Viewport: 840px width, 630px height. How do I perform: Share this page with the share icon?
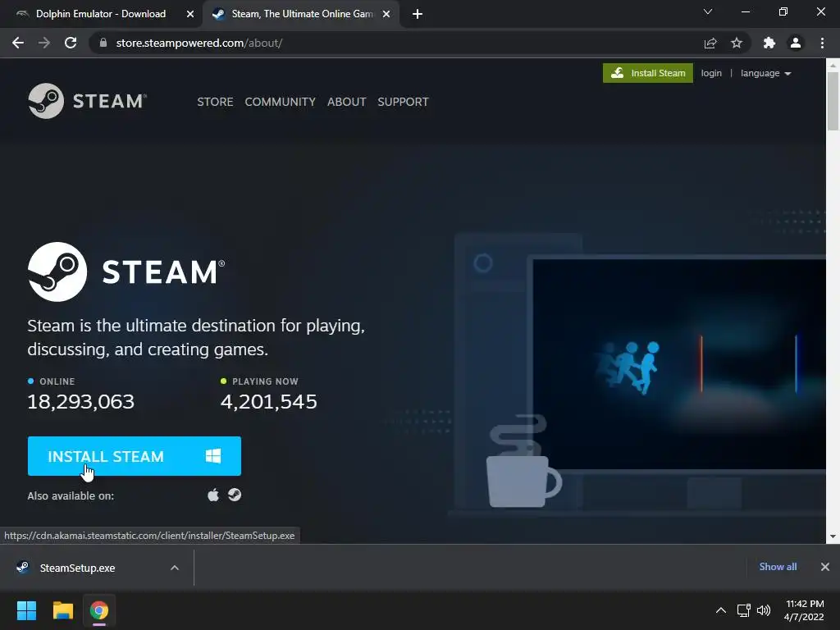point(710,43)
